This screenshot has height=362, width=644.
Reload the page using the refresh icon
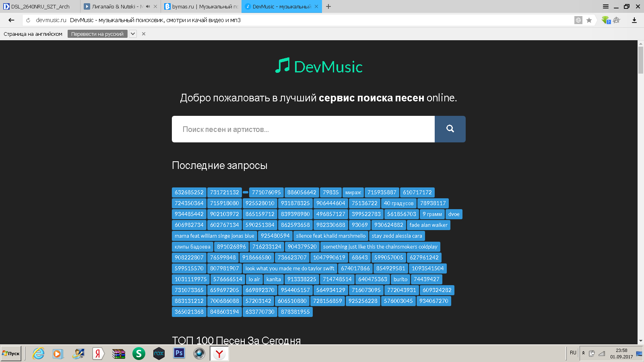pyautogui.click(x=28, y=20)
